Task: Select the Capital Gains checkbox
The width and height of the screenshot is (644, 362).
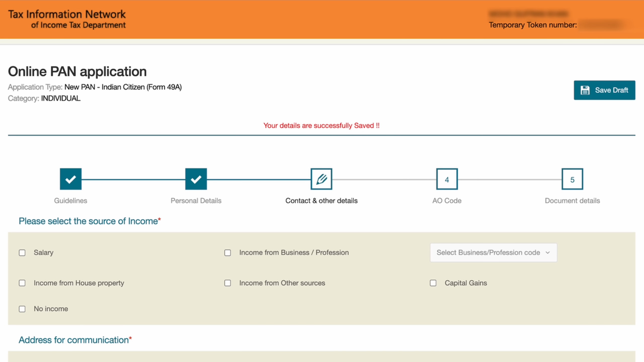Action: tap(433, 283)
